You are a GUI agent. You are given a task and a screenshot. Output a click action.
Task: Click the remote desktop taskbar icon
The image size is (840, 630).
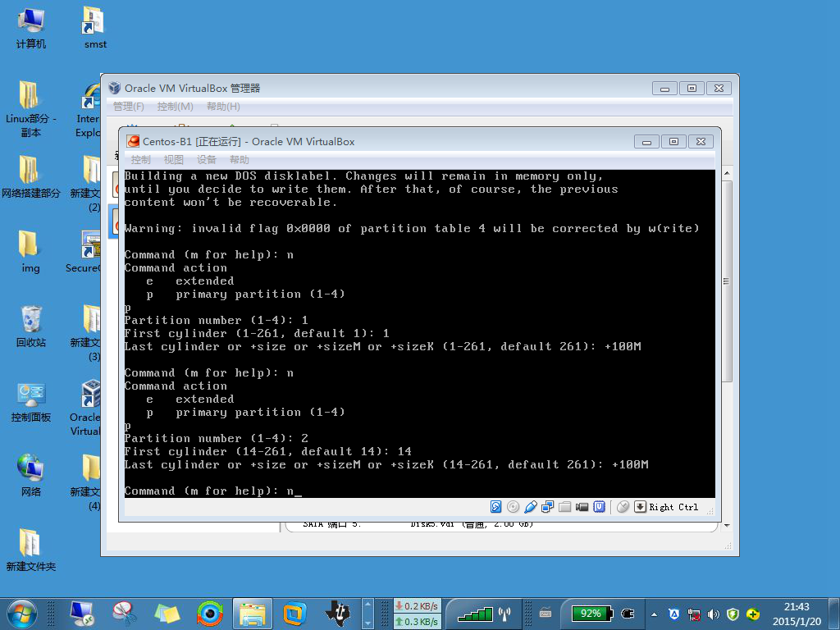83,614
